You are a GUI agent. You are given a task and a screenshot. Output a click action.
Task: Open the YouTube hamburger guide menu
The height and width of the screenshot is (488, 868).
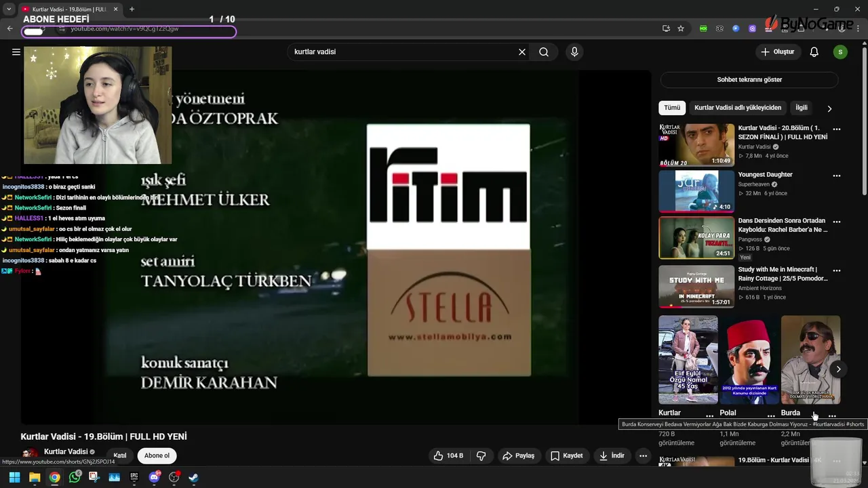click(16, 52)
